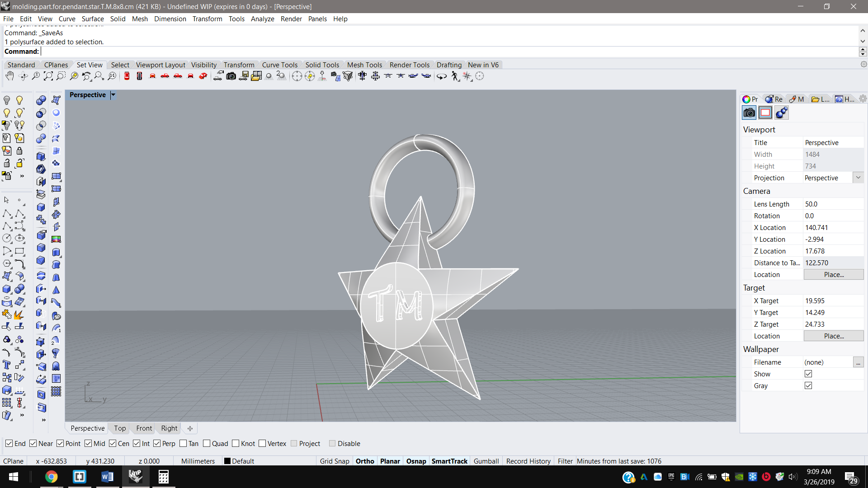Click the Camera Location Place button
Image resolution: width=868 pixels, height=488 pixels.
833,274
